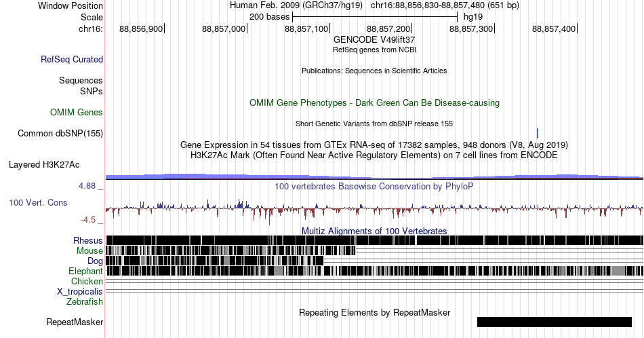Click the chr16: ruler label

click(x=91, y=29)
